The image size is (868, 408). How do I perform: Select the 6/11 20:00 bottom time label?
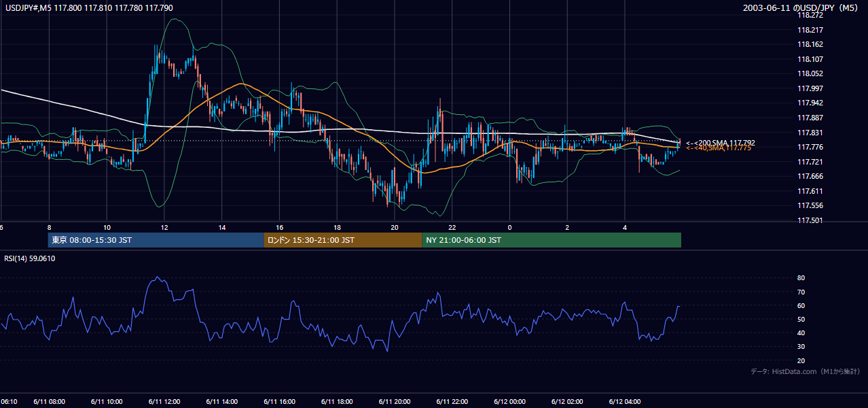(x=395, y=402)
